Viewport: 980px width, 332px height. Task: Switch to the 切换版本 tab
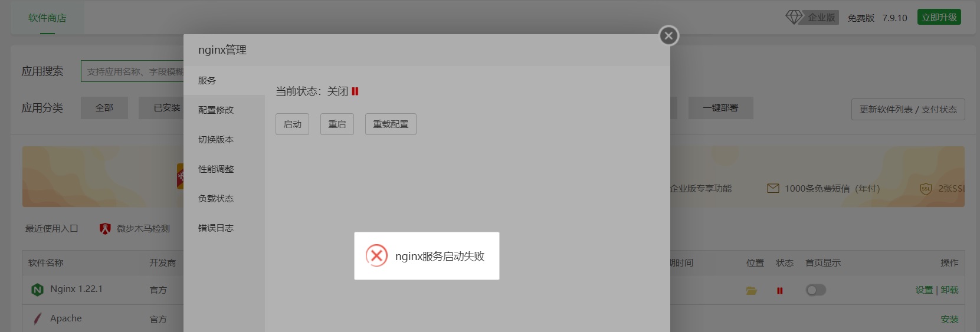tap(224, 139)
